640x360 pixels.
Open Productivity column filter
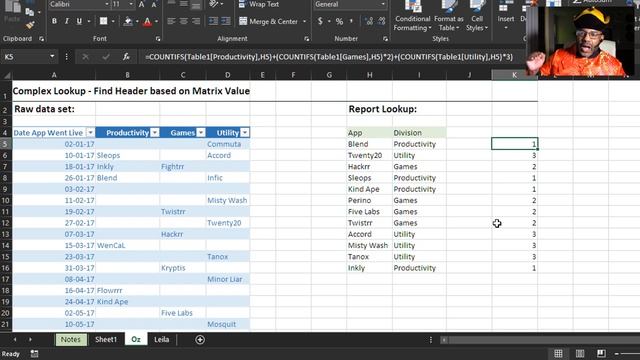coord(155,133)
